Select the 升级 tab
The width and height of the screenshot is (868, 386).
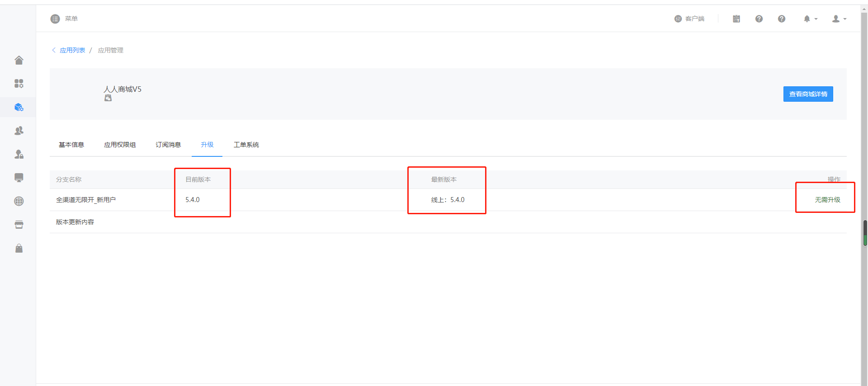(207, 145)
